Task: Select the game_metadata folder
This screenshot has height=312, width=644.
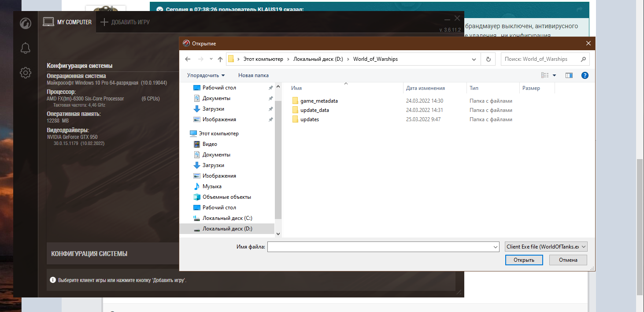Action: (319, 101)
